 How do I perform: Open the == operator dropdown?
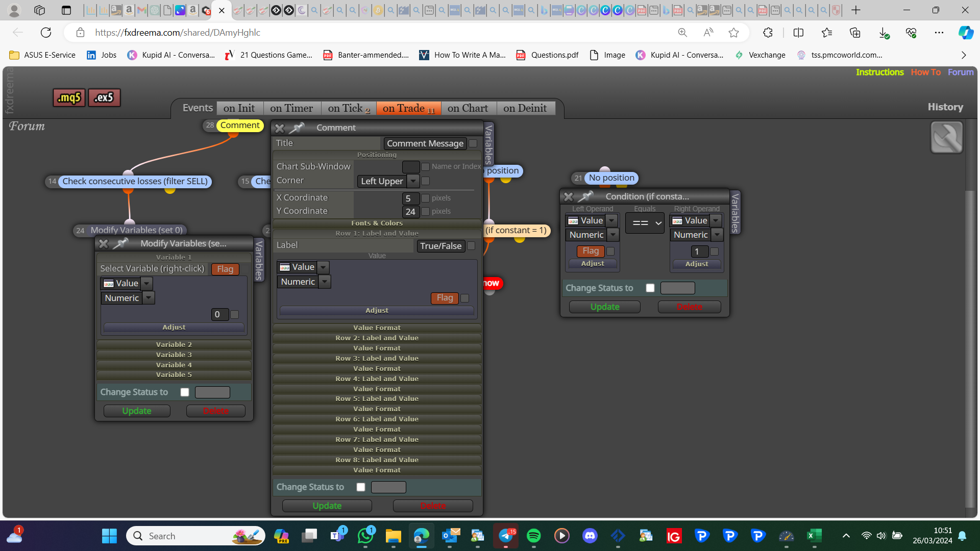click(645, 223)
